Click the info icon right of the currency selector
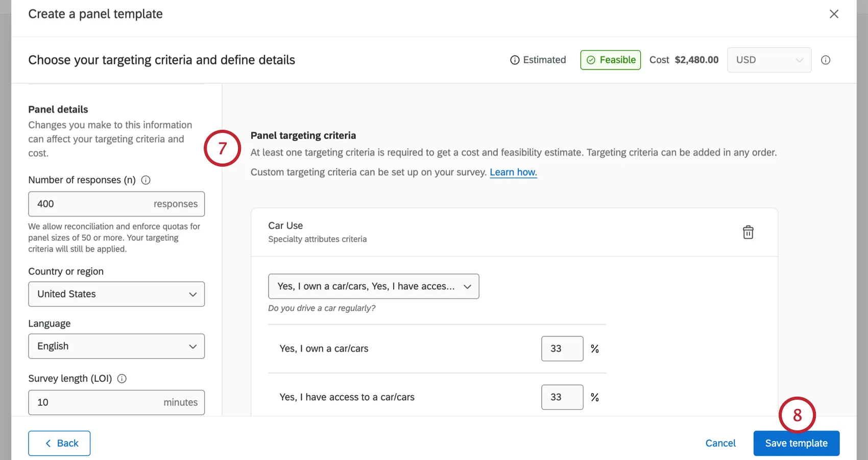The width and height of the screenshot is (868, 460). [x=826, y=60]
